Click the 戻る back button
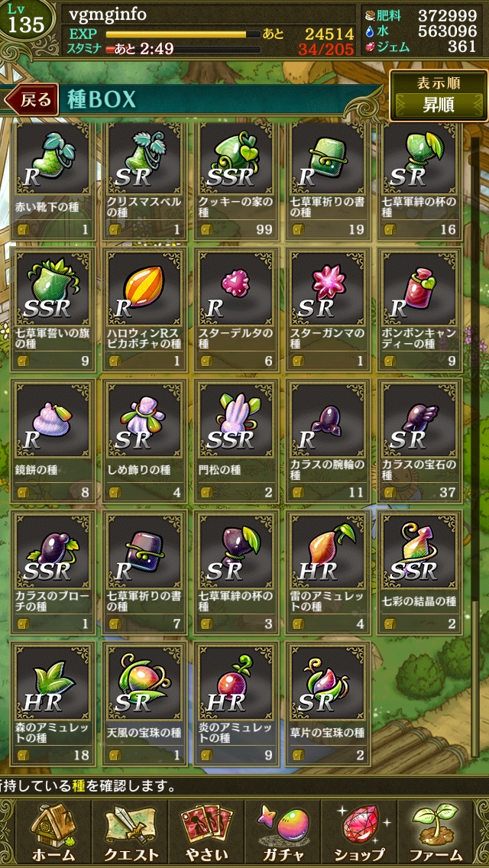489x868 pixels. click(x=31, y=99)
